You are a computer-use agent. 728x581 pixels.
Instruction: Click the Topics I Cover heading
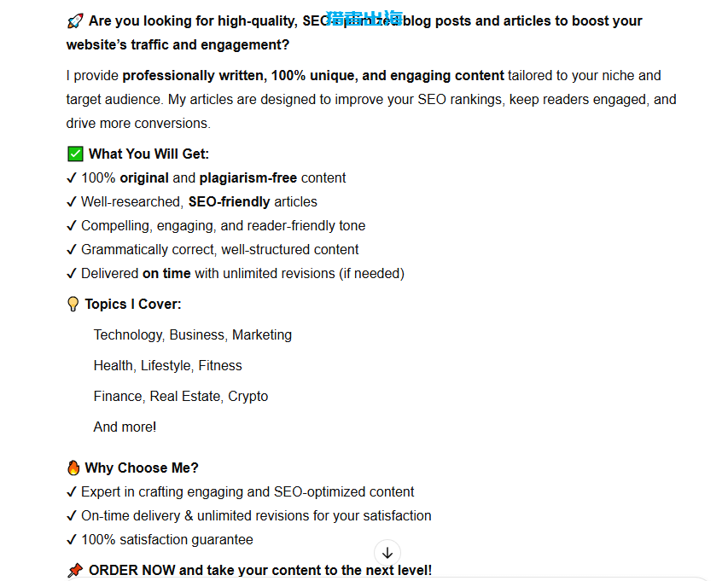[133, 305]
